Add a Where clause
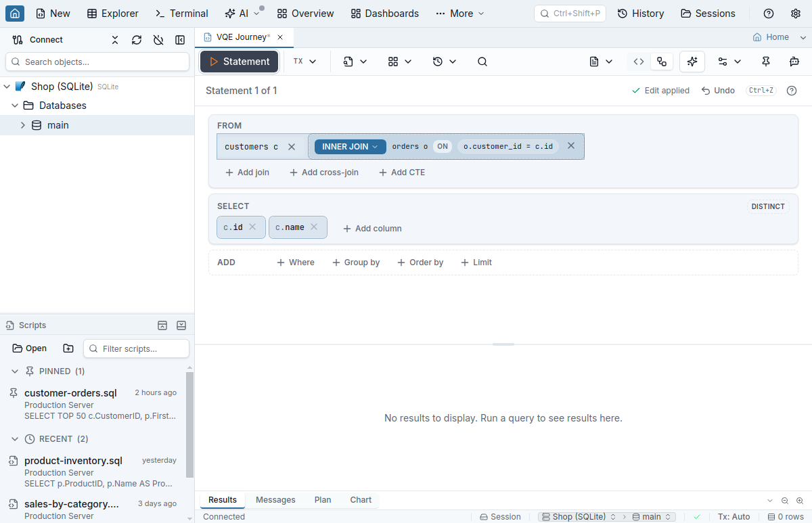The height and width of the screenshot is (523, 812). pos(296,263)
